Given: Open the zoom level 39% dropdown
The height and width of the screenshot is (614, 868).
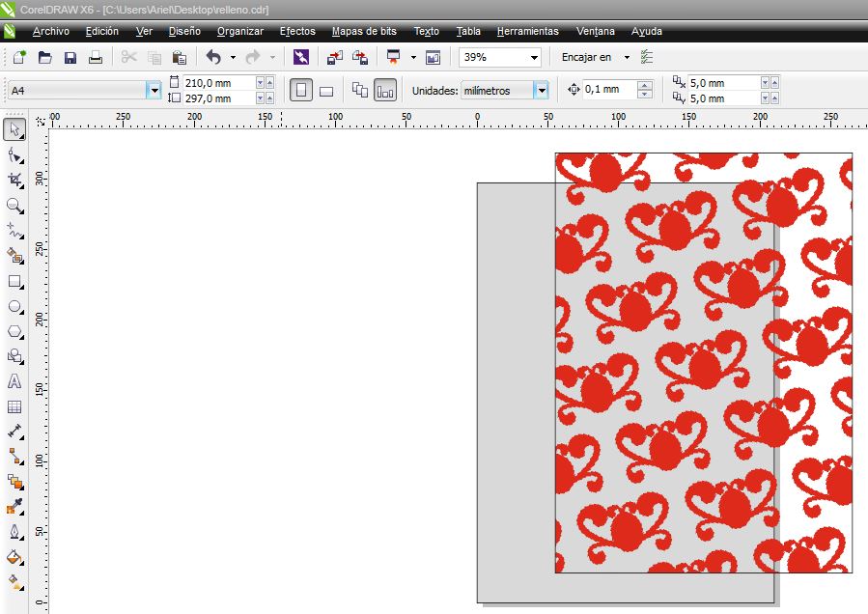Looking at the screenshot, I should pyautogui.click(x=534, y=57).
